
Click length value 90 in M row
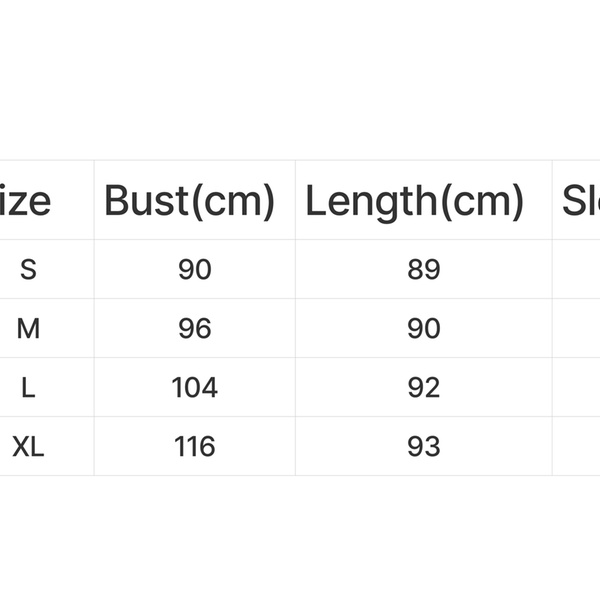[424, 328]
